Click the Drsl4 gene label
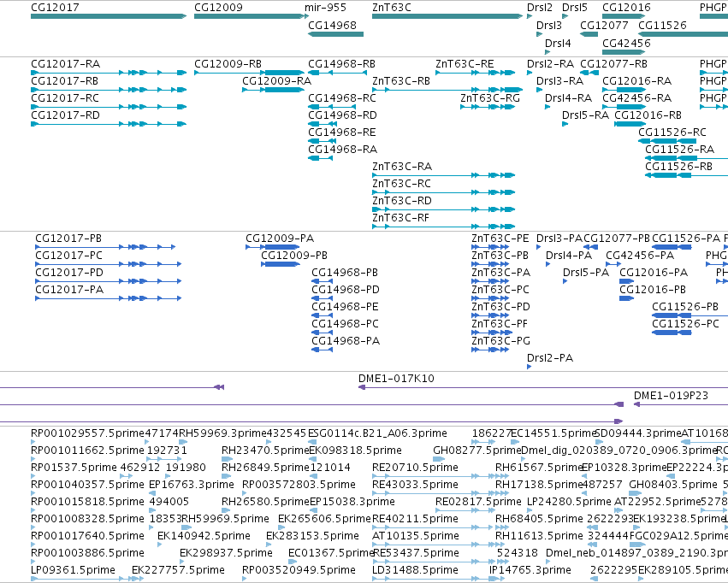The width and height of the screenshot is (728, 583). point(558,43)
